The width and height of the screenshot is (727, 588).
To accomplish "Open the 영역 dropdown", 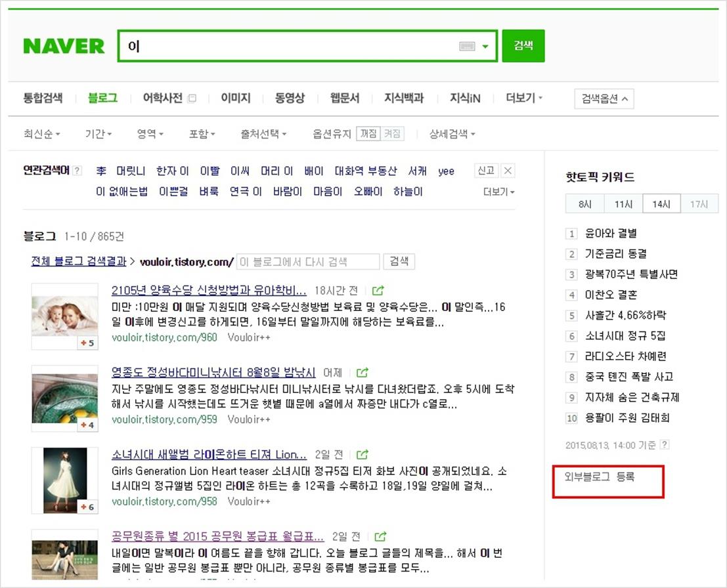I will (150, 134).
